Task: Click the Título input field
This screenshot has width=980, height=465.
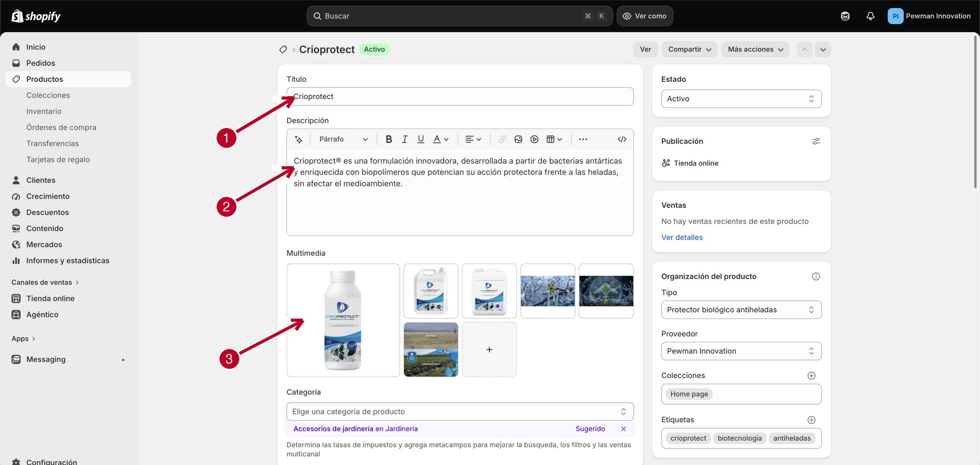Action: (460, 97)
